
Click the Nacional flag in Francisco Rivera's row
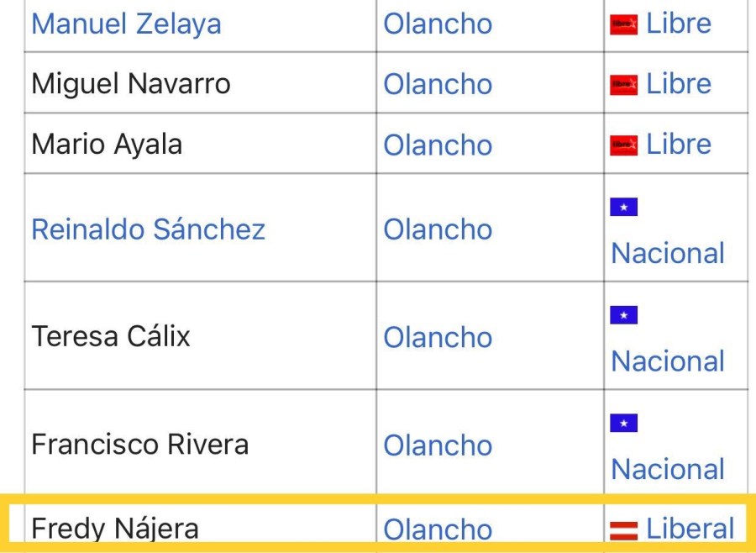(623, 424)
